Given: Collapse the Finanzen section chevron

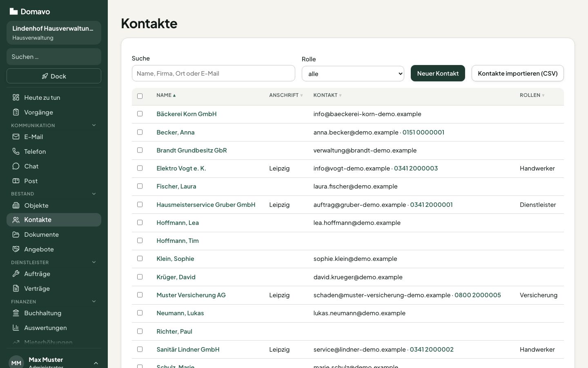Looking at the screenshot, I should pyautogui.click(x=94, y=301).
